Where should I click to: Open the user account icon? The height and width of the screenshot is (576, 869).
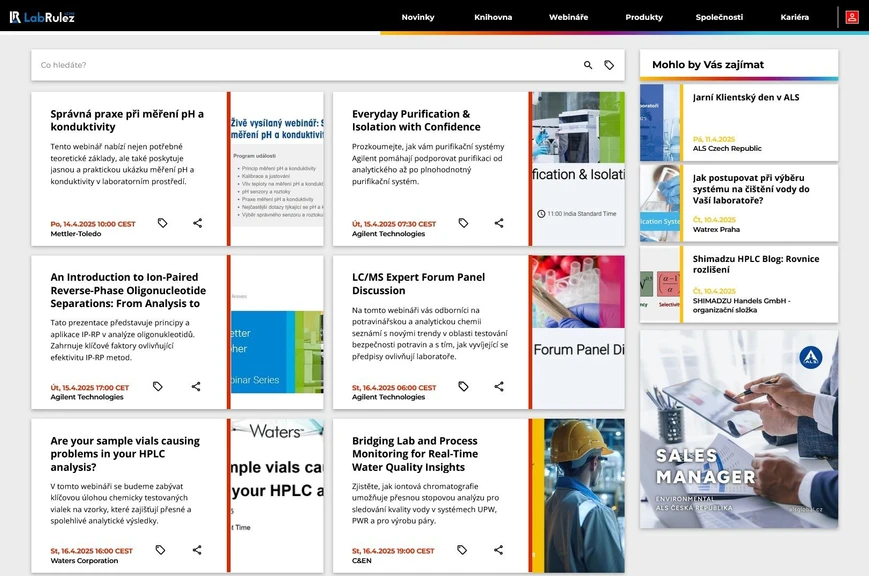852,17
